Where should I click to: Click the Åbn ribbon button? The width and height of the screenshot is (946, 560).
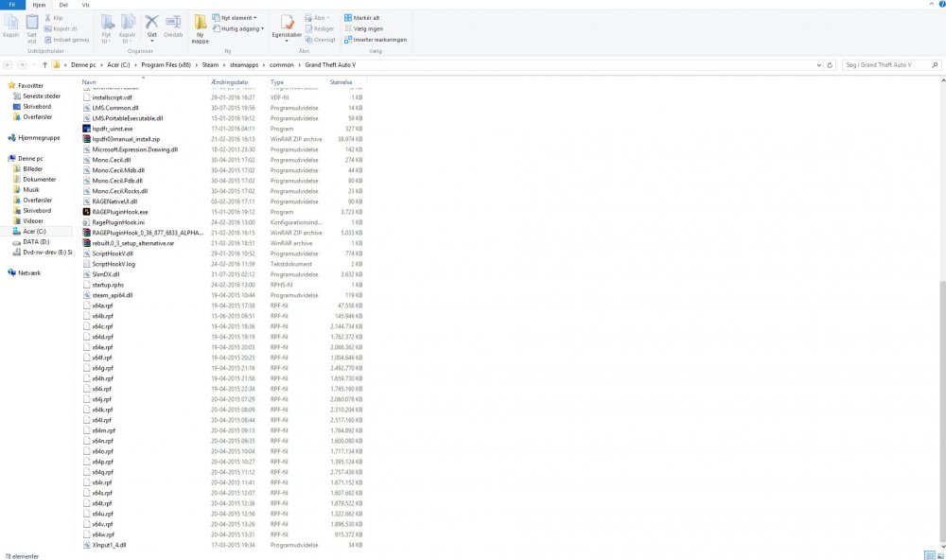(x=319, y=17)
